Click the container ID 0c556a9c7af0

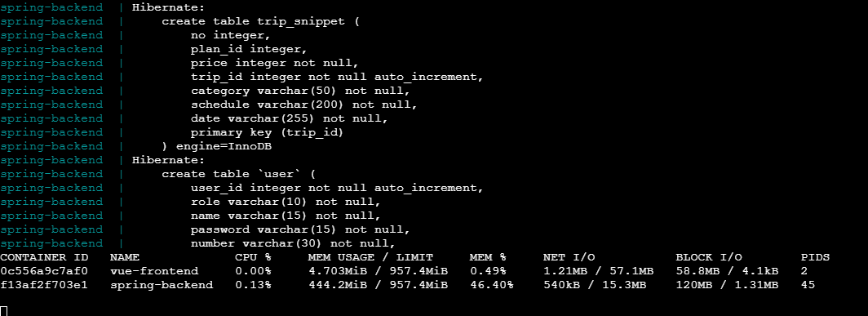(x=44, y=271)
